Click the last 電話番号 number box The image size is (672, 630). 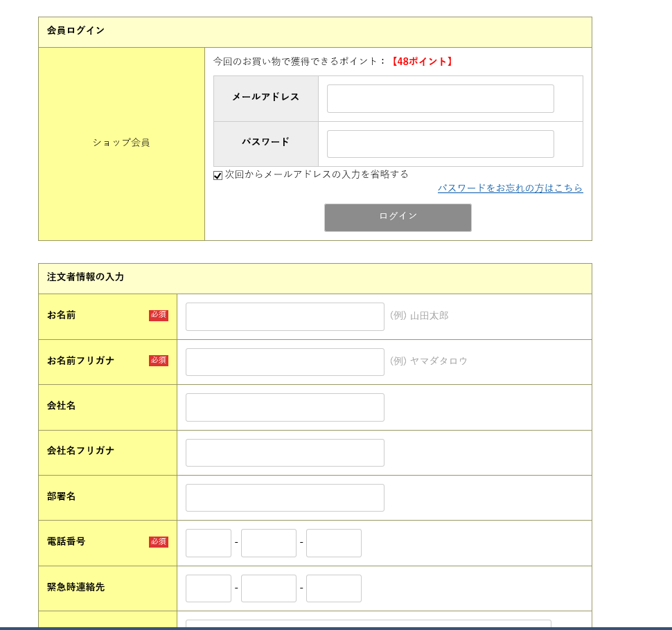(x=333, y=543)
